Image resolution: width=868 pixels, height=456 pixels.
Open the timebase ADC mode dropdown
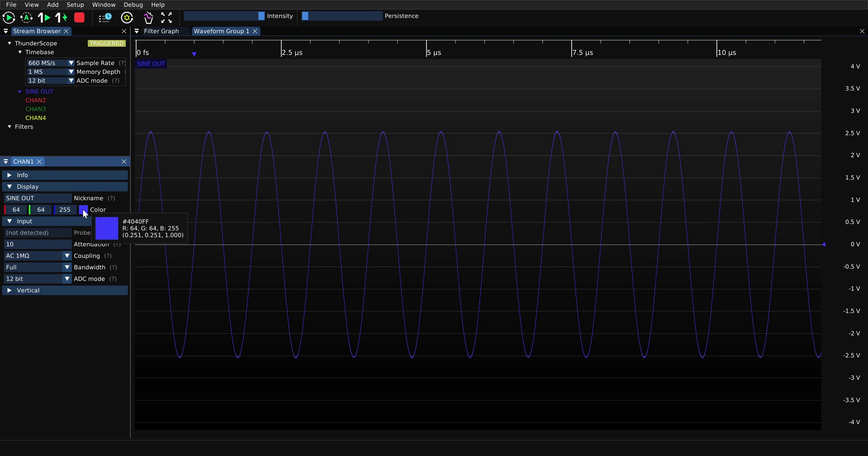pos(50,81)
